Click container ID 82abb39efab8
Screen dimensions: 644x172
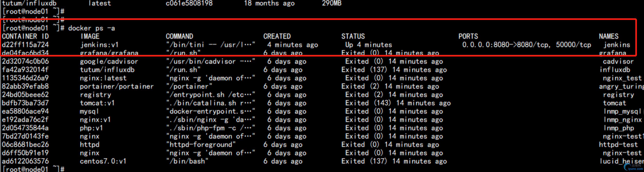(x=25, y=86)
